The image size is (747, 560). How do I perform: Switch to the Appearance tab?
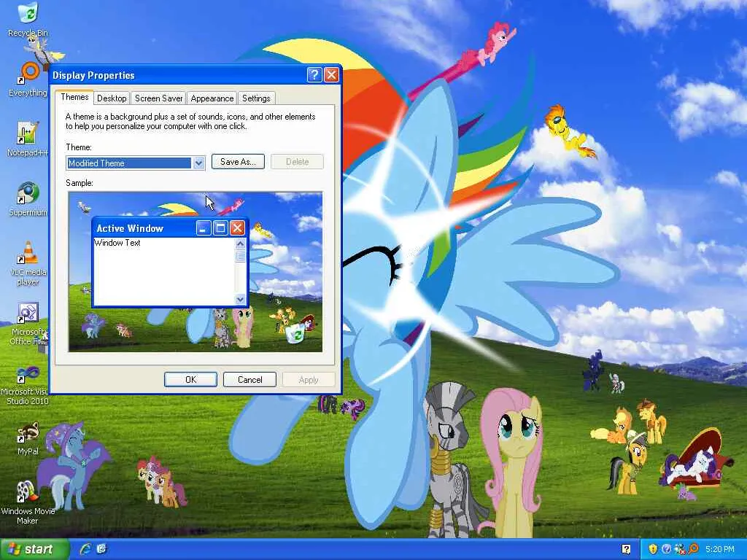(212, 98)
